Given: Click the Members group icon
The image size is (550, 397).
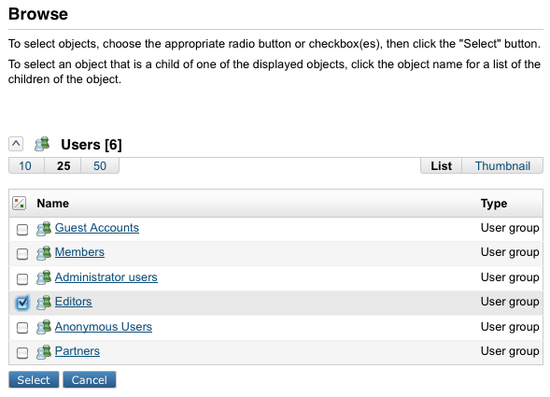Looking at the screenshot, I should coord(44,253).
